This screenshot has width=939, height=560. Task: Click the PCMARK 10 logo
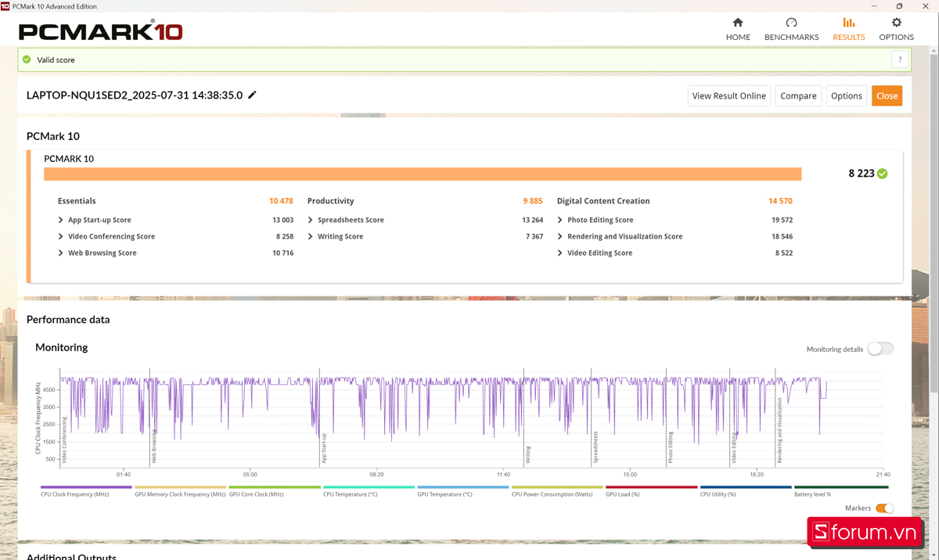point(101,31)
